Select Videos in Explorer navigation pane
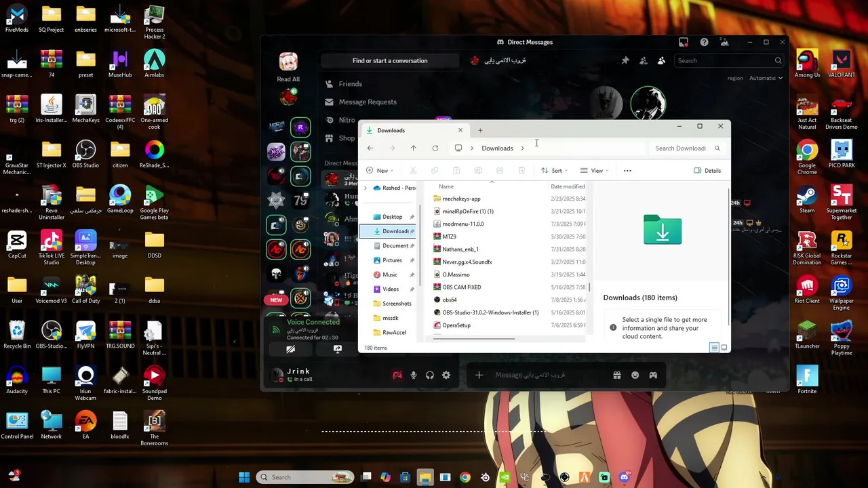Screen dimensions: 868x488 click(392, 289)
